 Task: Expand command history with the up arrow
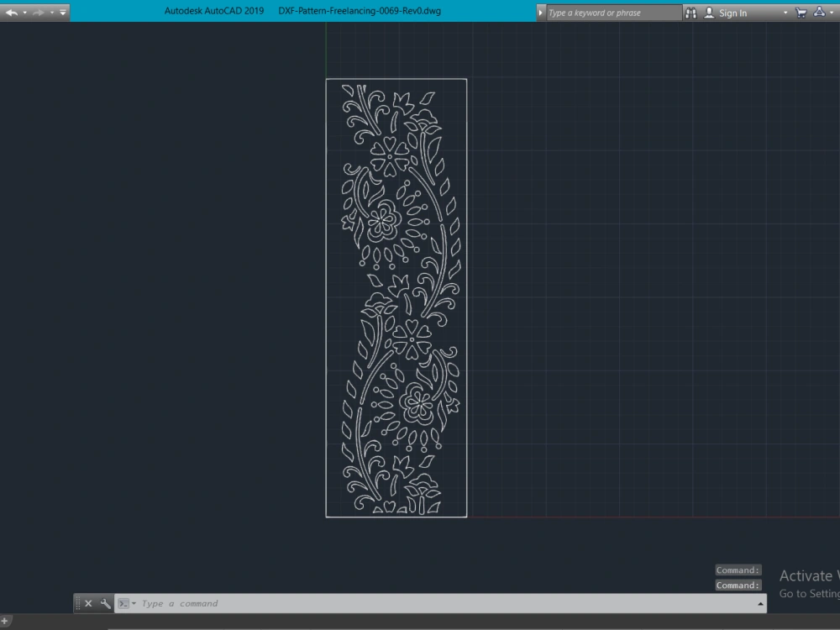coord(760,603)
